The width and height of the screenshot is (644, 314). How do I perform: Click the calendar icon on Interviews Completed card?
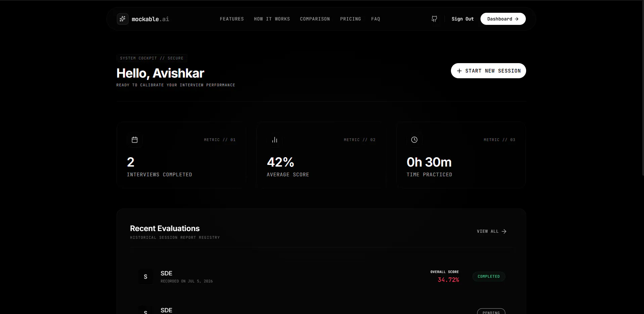135,140
